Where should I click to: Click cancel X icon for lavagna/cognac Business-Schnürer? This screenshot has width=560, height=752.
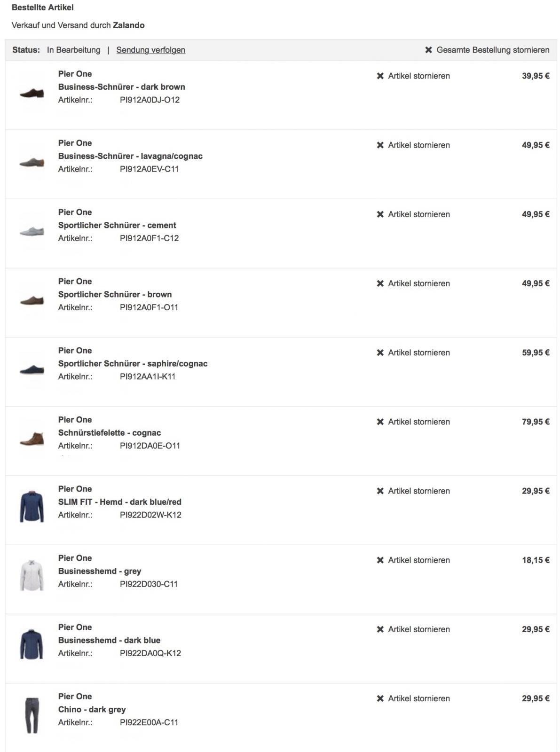380,145
